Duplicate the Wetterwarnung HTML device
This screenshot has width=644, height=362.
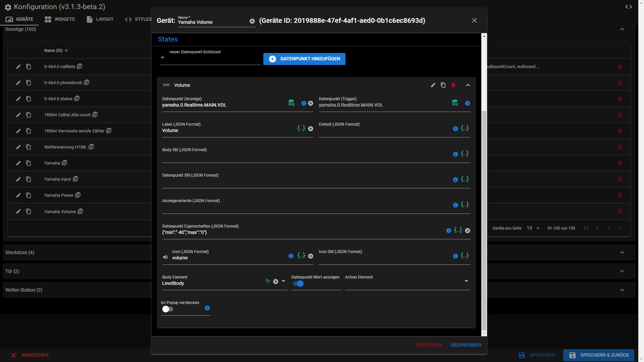click(29, 147)
